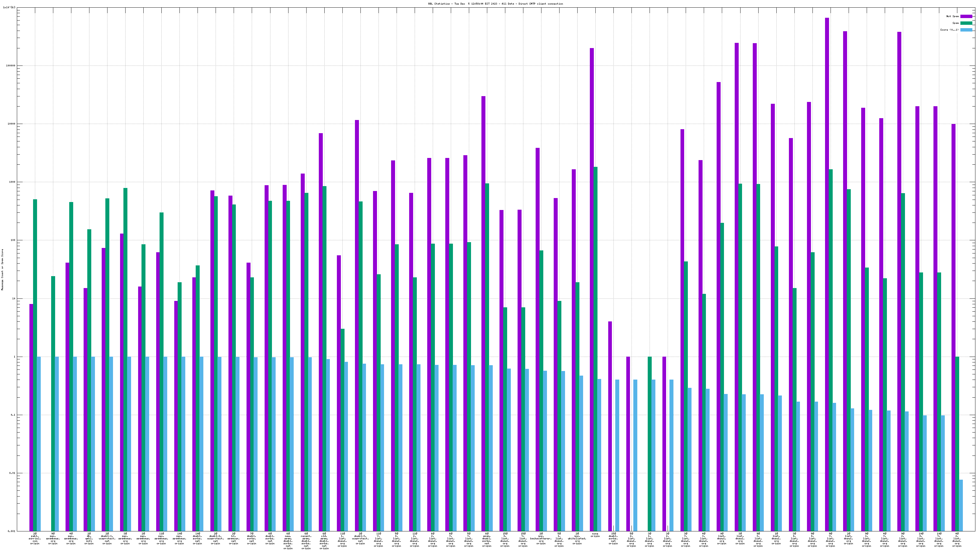This screenshot has height=551, width=980.
Task: Click the RBL Statistics chart title
Action: click(495, 4)
